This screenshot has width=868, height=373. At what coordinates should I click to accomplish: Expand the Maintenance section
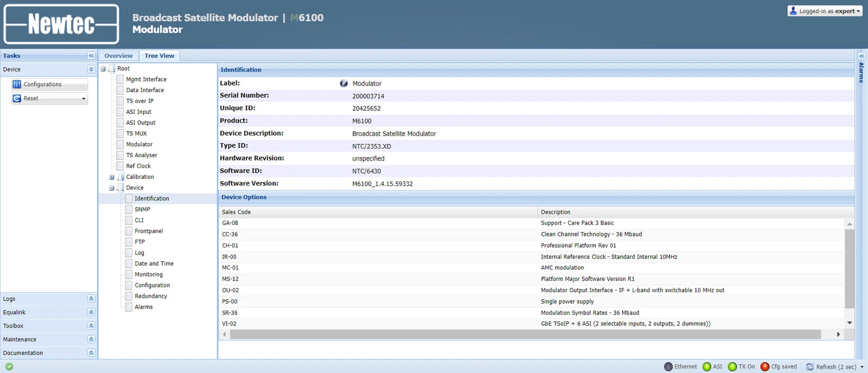(91, 339)
